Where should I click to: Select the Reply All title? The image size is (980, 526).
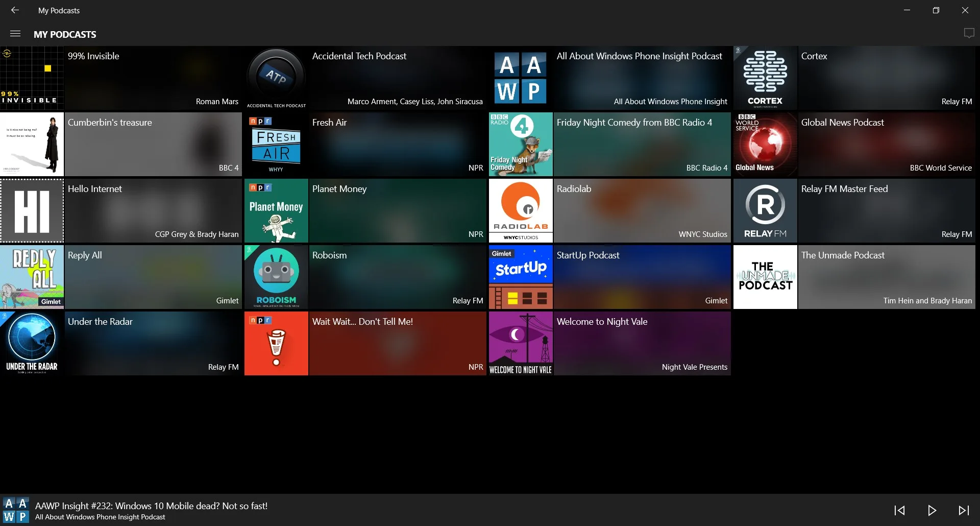(x=85, y=255)
